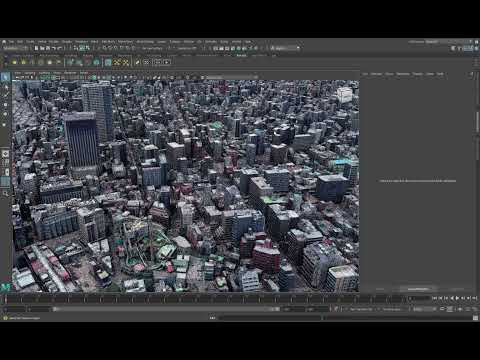Open the File menu
This screenshot has width=480, height=360.
11,42
